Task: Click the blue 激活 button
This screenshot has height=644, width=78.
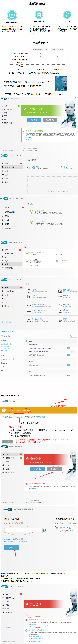Action: coord(12,547)
